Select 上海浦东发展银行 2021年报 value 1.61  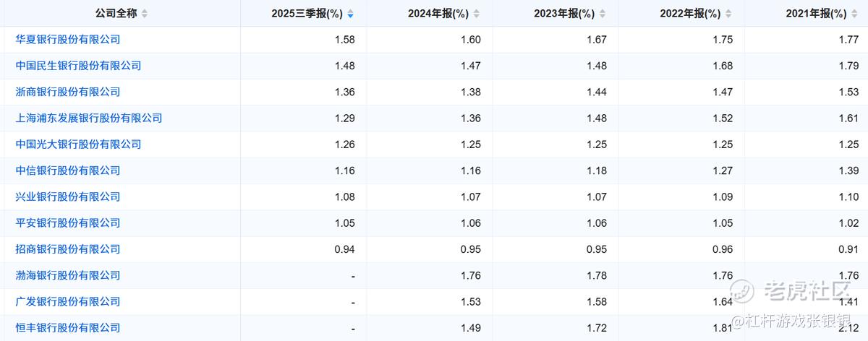pyautogui.click(x=848, y=118)
